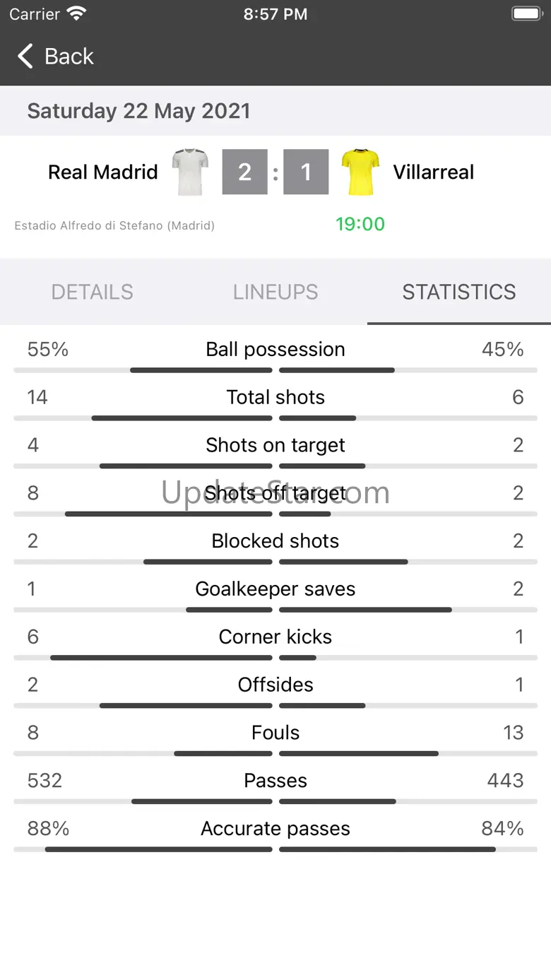Screen dimensions: 551x980
Task: Tap the Wi-Fi status icon
Action: (x=76, y=13)
